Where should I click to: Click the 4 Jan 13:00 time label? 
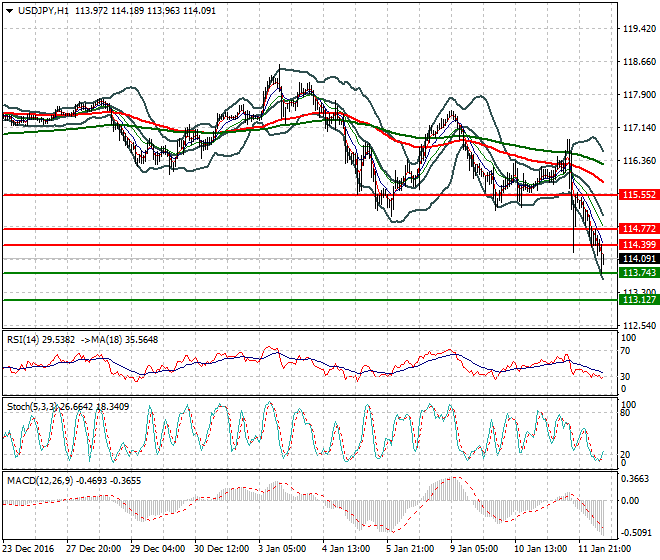coord(347,549)
